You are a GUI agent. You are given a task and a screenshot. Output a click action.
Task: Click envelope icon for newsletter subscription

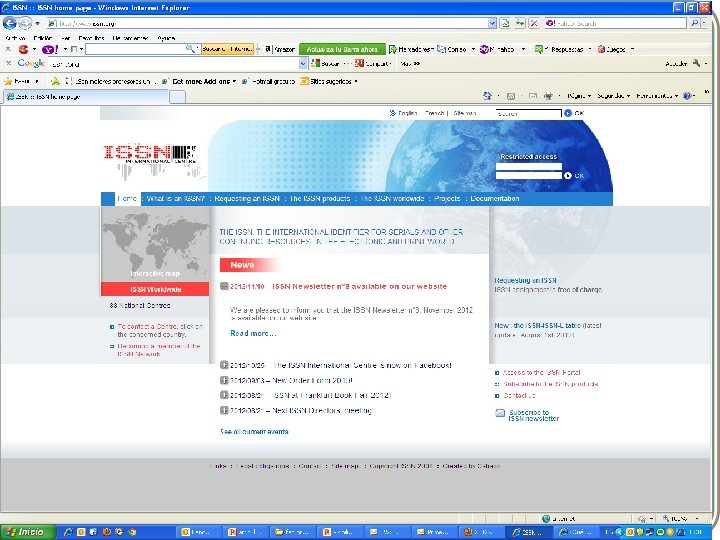(x=500, y=413)
